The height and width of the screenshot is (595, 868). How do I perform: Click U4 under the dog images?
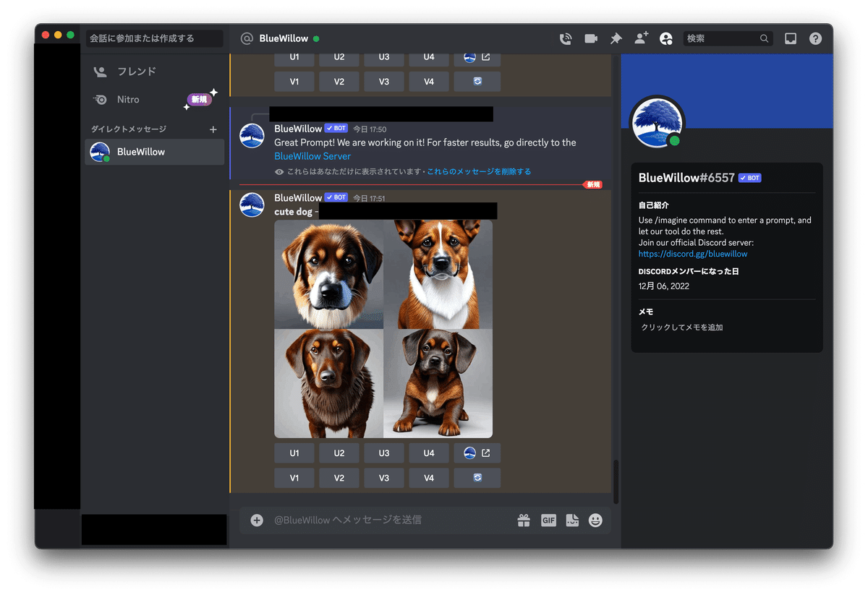[x=429, y=453]
